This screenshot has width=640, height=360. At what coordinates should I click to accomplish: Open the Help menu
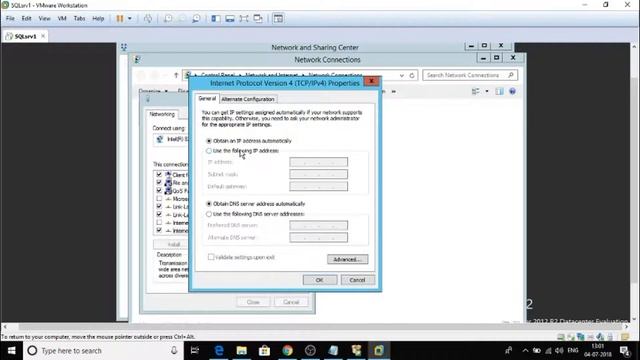(x=98, y=18)
